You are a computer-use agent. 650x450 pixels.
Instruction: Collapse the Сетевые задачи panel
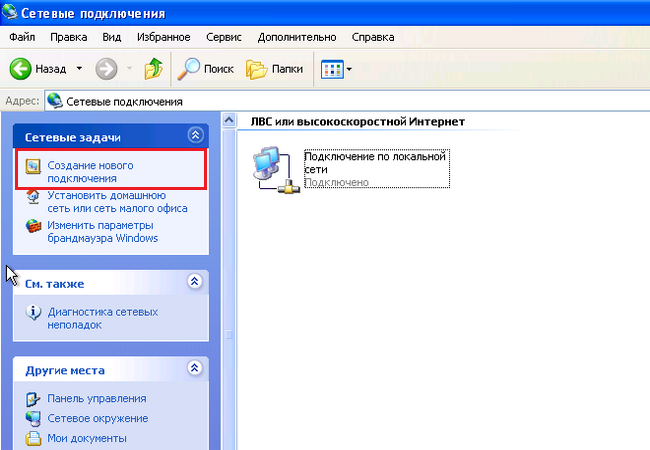[195, 135]
